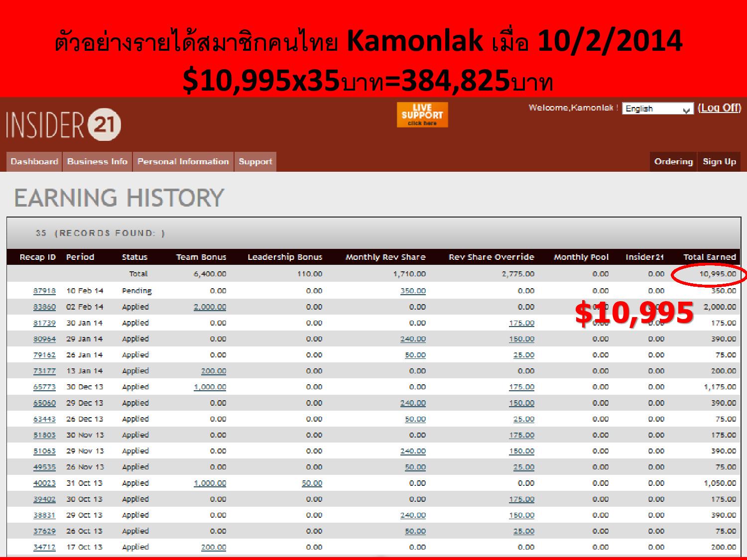The width and height of the screenshot is (747, 560).
Task: Click 50.00 Monthly Rev Share for 26 Dec 13
Action: 415,419
